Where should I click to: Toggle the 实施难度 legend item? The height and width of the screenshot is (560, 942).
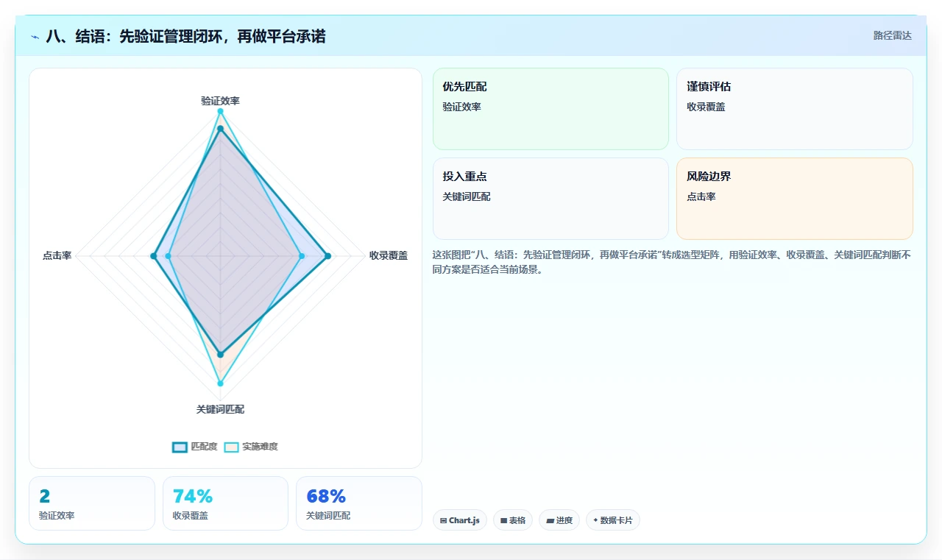(251, 447)
